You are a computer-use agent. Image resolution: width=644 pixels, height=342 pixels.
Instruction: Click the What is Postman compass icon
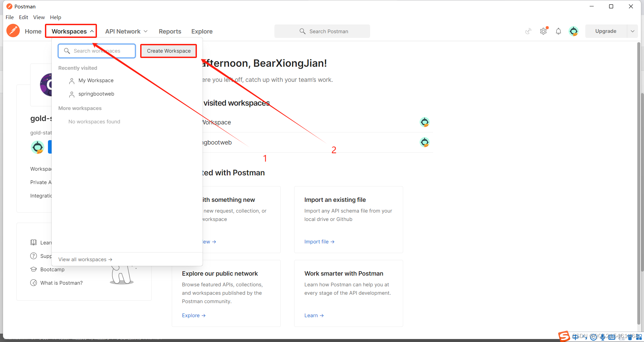point(34,283)
